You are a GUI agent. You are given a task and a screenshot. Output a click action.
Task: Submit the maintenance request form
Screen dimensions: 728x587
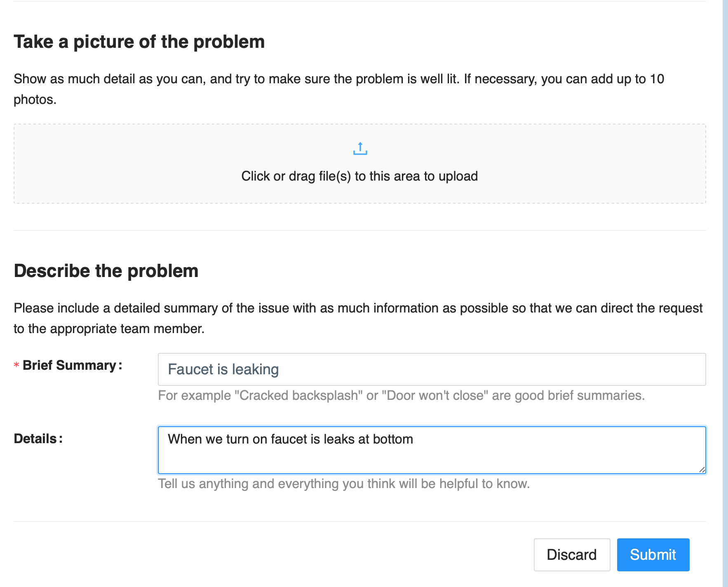point(653,555)
